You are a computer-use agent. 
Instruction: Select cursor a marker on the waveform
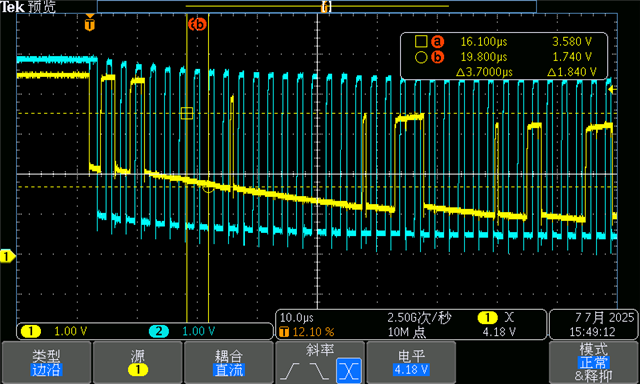tap(187, 113)
